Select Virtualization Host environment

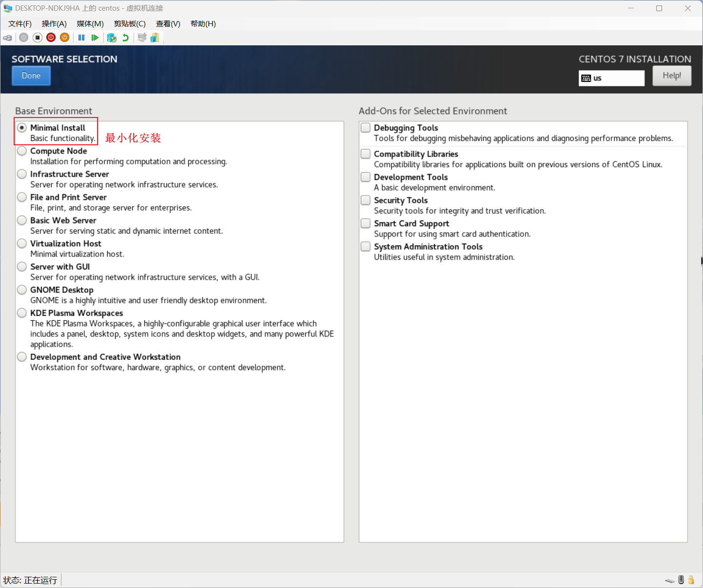pos(22,243)
